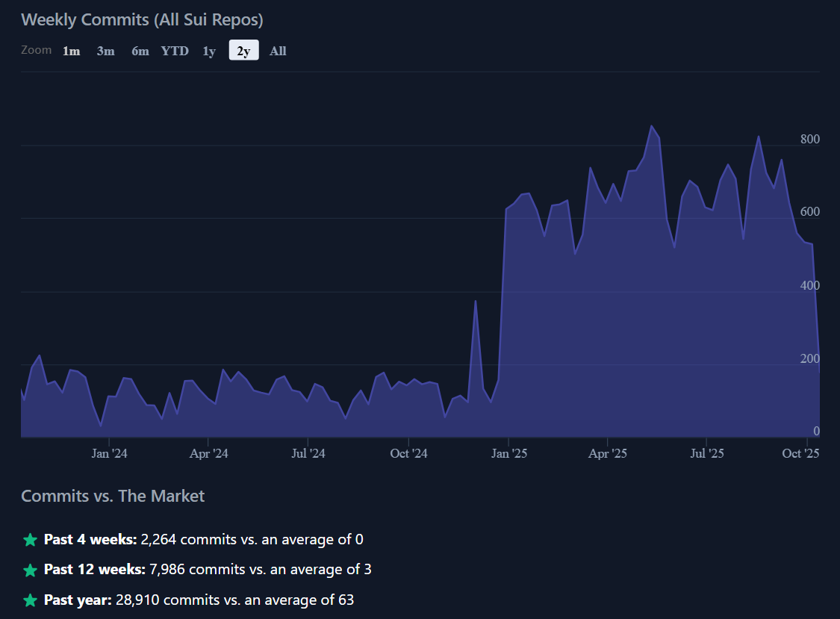Set zoom range to 6m
This screenshot has height=619, width=840.
coord(140,51)
